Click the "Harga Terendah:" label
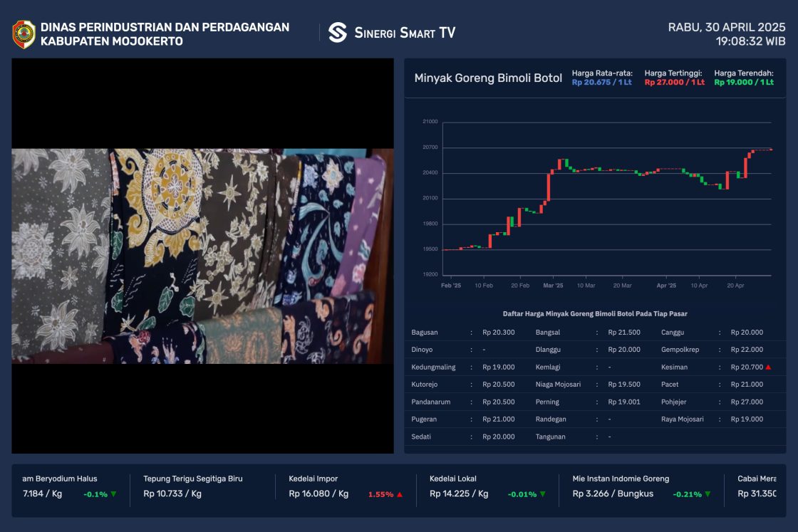 point(744,73)
